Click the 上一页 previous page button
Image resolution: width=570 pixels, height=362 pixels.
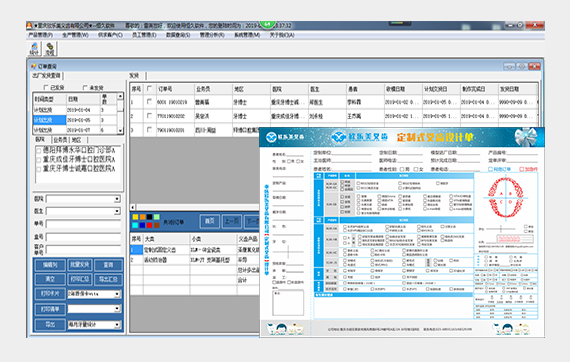point(232,221)
